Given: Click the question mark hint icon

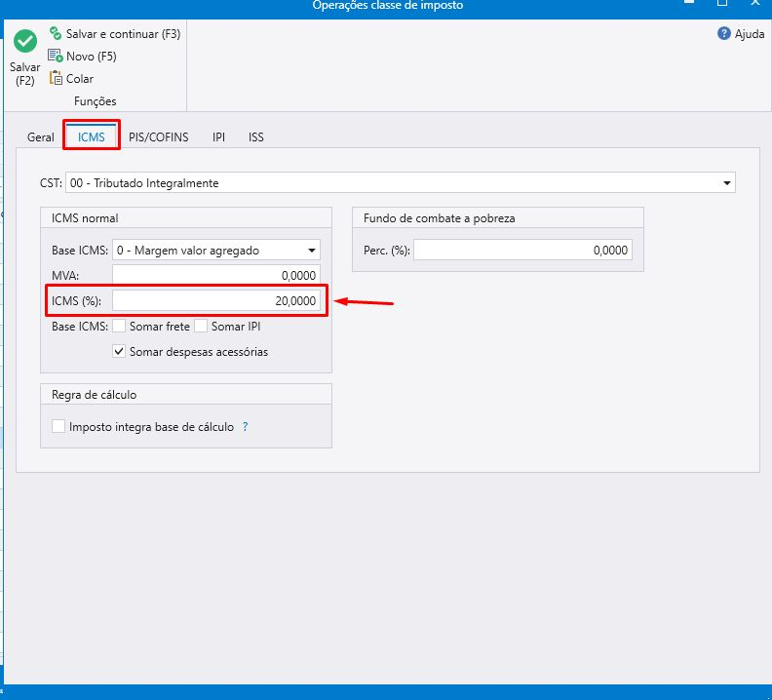Looking at the screenshot, I should pyautogui.click(x=245, y=427).
